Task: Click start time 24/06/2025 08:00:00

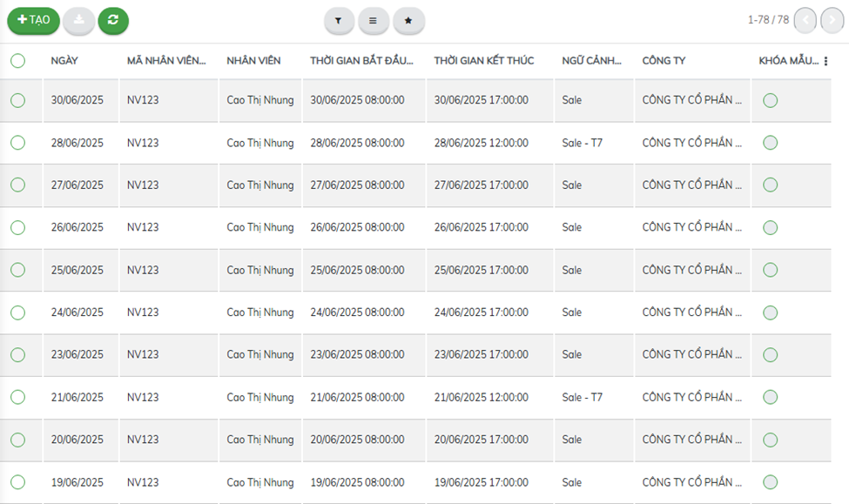Action: tap(357, 312)
